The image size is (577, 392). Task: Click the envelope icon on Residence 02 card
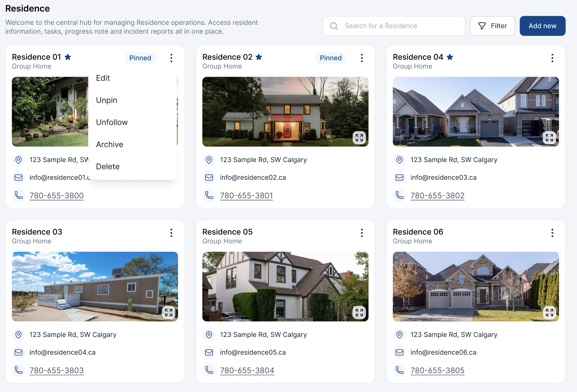(x=209, y=177)
